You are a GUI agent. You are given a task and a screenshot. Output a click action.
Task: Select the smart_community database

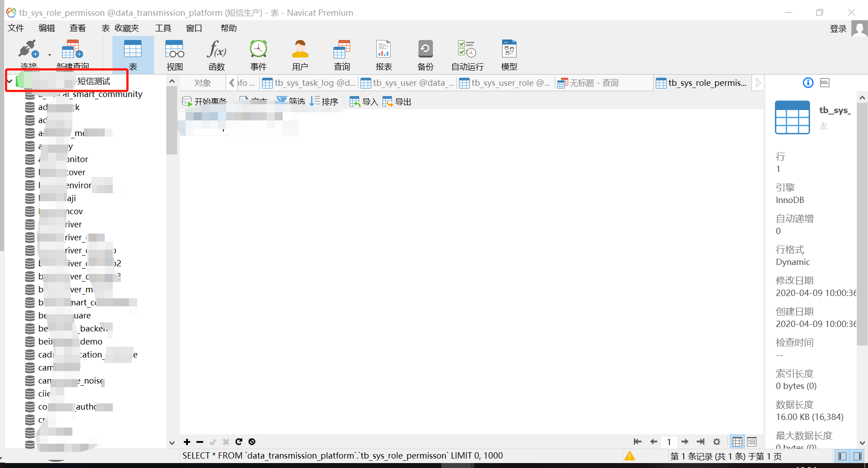click(90, 94)
